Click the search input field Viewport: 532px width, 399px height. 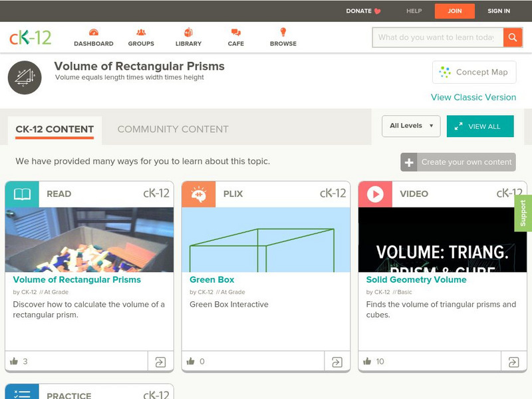click(438, 37)
